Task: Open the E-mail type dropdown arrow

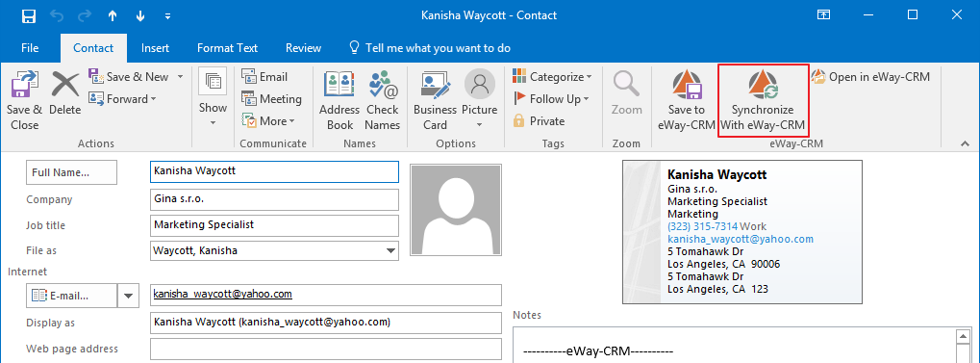Action: (129, 296)
